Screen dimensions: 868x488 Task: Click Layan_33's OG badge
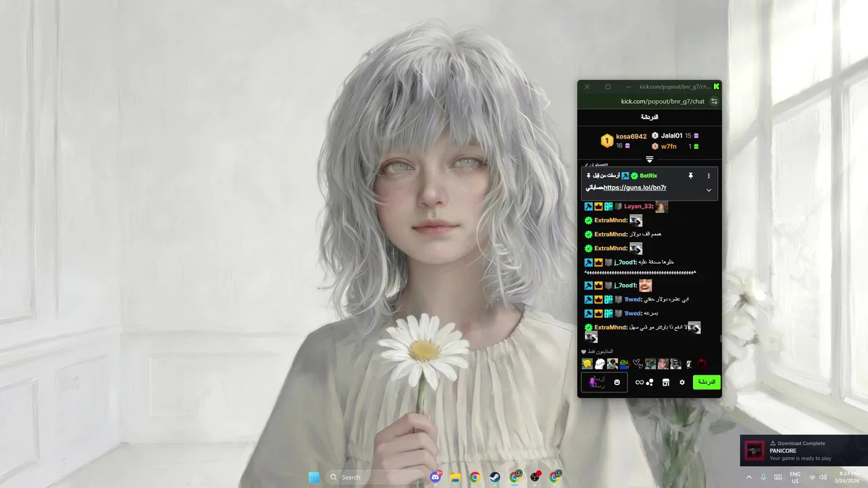point(608,207)
